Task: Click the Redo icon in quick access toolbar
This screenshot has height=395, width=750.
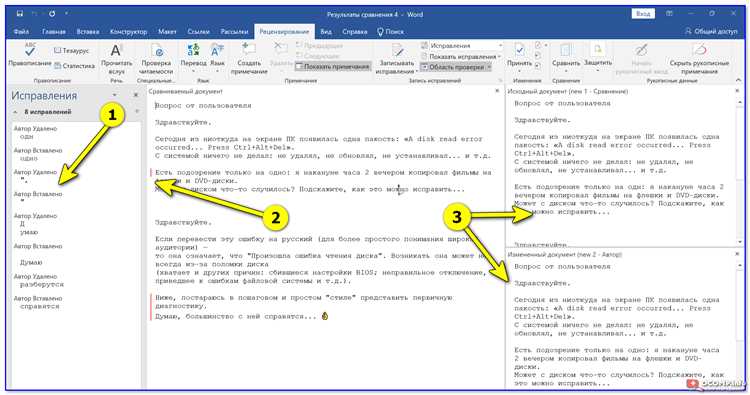Action: click(52, 14)
